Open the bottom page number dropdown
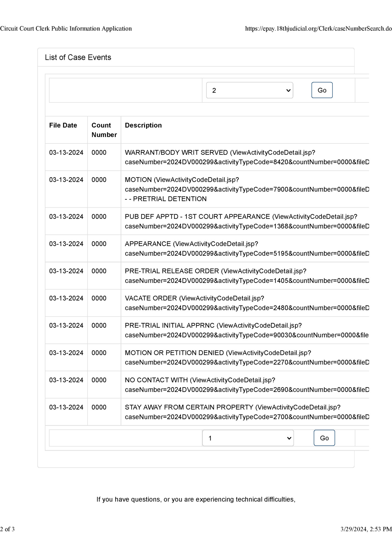 [248, 438]
